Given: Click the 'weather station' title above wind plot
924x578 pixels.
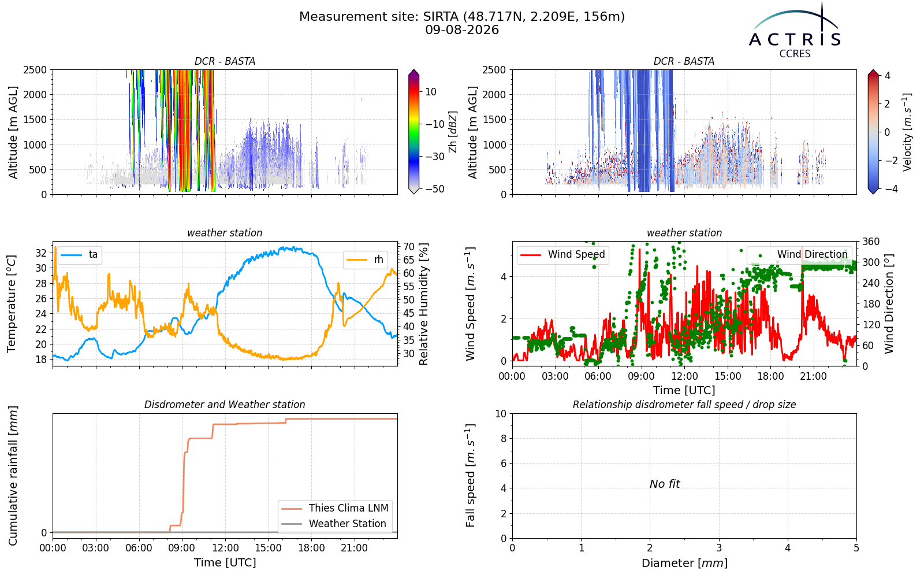Looking at the screenshot, I should pos(684,233).
